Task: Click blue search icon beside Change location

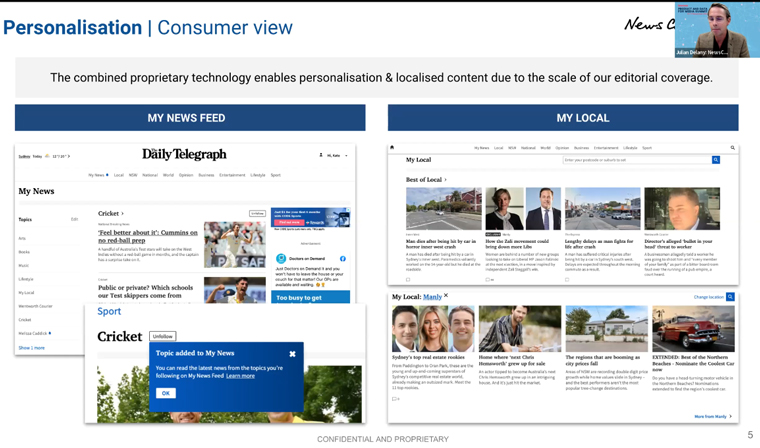Action: (x=730, y=297)
